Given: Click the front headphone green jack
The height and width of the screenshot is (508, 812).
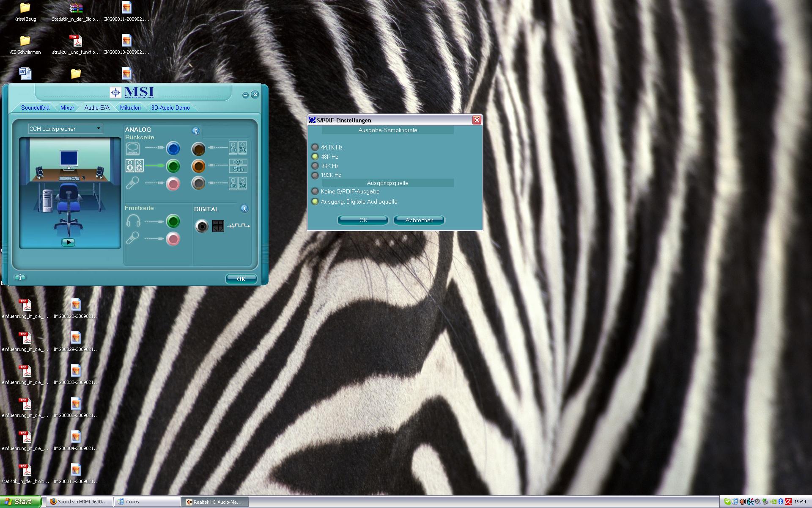Looking at the screenshot, I should click(x=173, y=221).
